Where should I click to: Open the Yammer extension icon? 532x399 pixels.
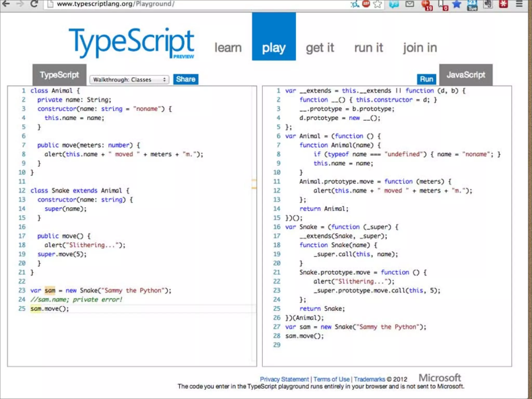[x=394, y=4]
